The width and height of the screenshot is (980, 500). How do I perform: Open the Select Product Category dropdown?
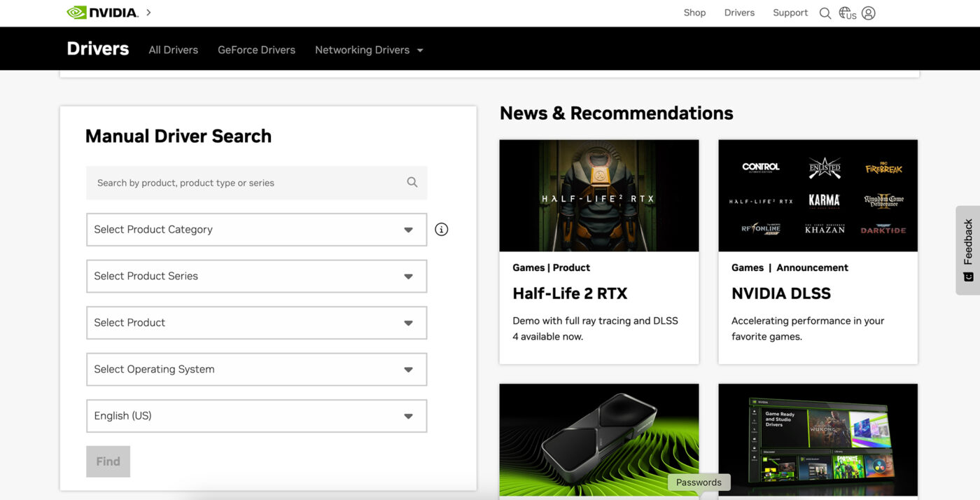[256, 230]
